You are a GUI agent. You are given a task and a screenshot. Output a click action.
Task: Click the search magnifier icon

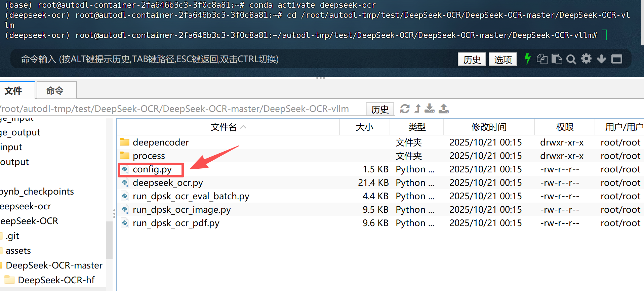click(x=571, y=59)
